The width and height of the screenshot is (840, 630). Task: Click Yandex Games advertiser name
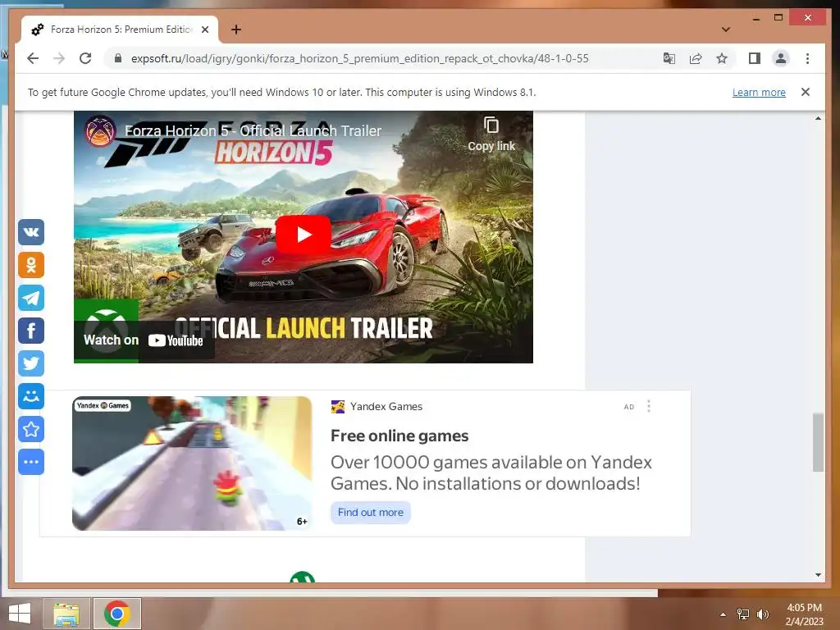(386, 407)
